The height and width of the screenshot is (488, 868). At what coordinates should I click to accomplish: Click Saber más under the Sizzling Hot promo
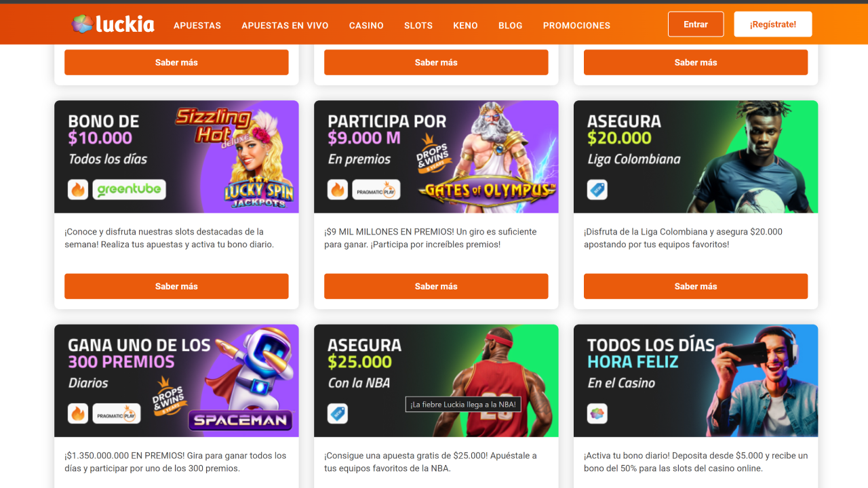point(176,286)
